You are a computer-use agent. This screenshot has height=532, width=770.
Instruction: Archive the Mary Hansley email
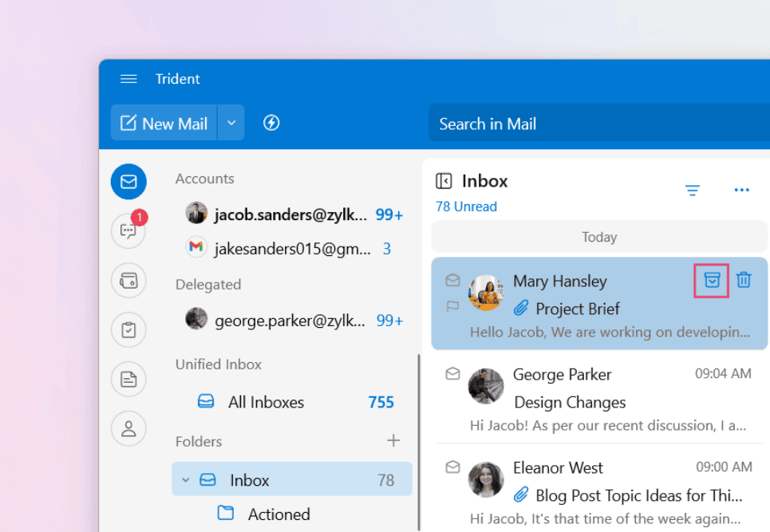point(712,280)
